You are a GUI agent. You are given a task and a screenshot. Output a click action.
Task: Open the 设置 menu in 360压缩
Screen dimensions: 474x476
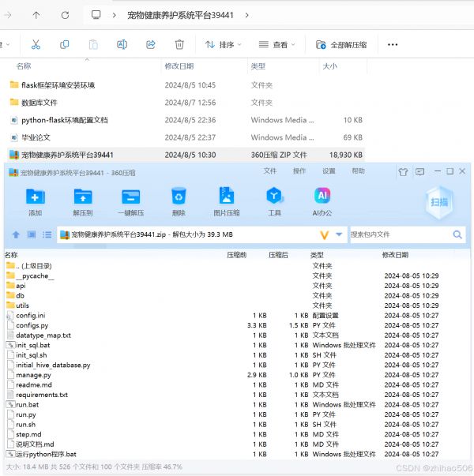tap(329, 171)
